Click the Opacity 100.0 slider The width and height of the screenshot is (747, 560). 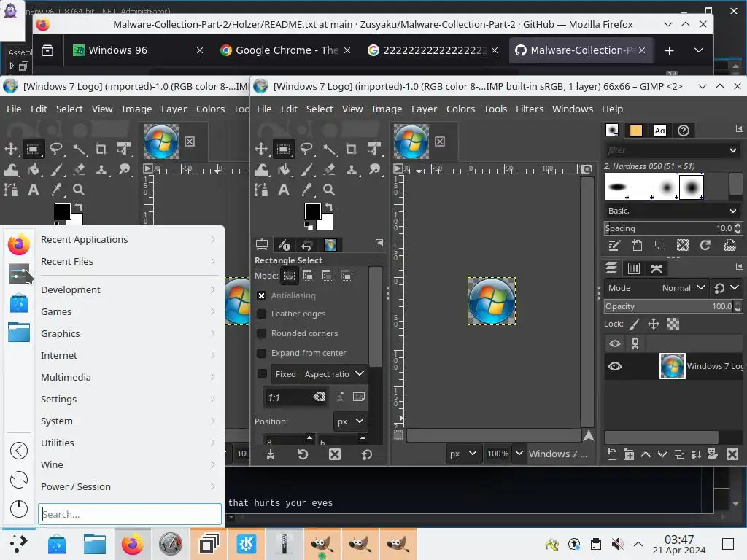coord(668,306)
